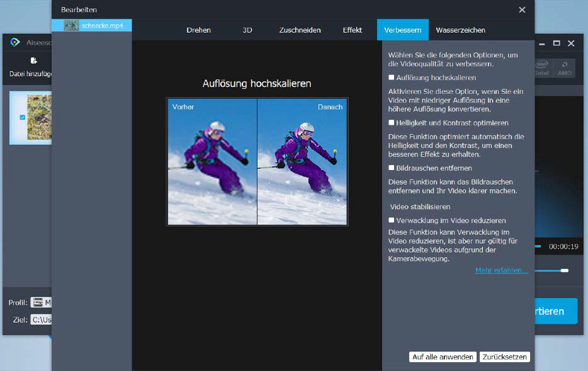This screenshot has width=588, height=371.
Task: Open the Wasserzeichen tab
Action: click(461, 30)
